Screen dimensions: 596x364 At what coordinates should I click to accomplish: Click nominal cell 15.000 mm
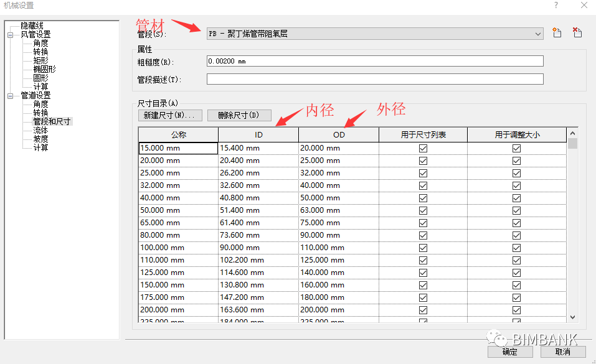tap(178, 148)
